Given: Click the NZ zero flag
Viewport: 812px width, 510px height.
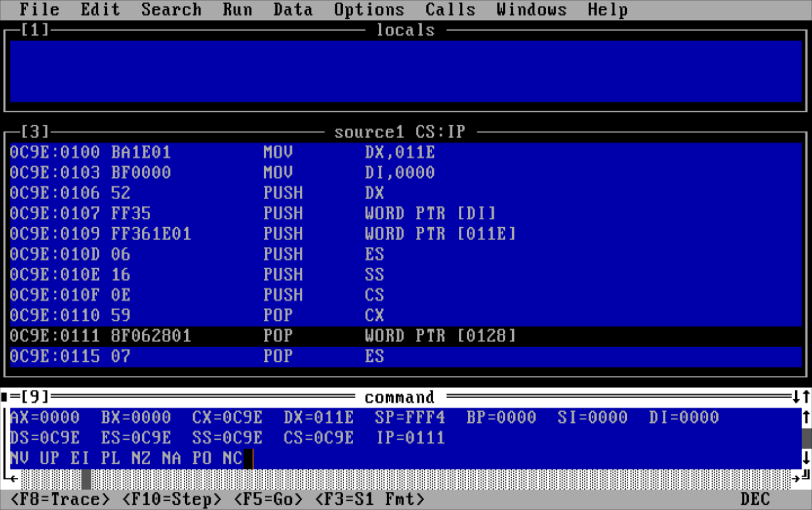Looking at the screenshot, I should [141, 458].
